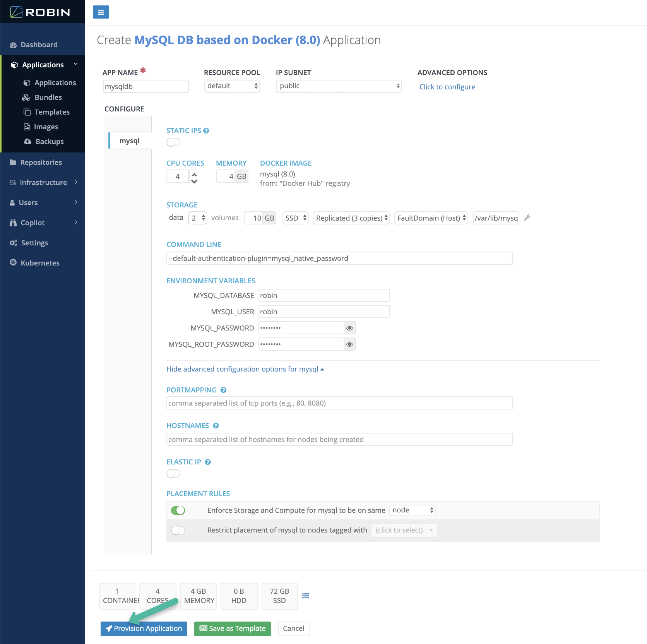Image resolution: width=647 pixels, height=644 pixels.
Task: Click the MEMORY value field
Action: (x=226, y=176)
